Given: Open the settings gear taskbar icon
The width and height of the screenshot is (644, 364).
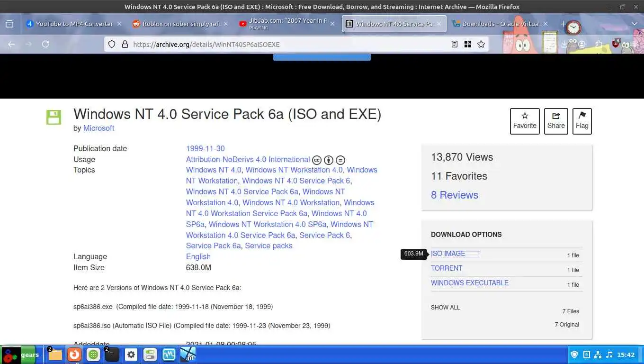Looking at the screenshot, I should click(x=131, y=355).
